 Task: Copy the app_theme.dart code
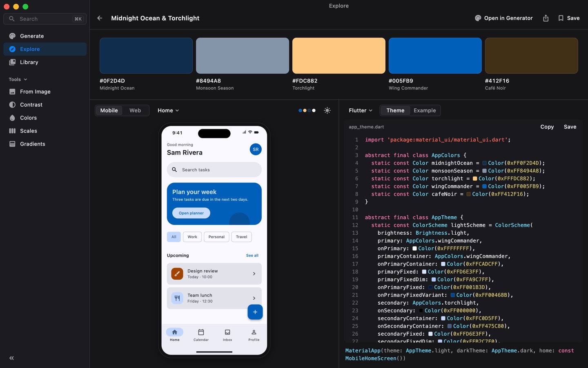[x=547, y=127]
